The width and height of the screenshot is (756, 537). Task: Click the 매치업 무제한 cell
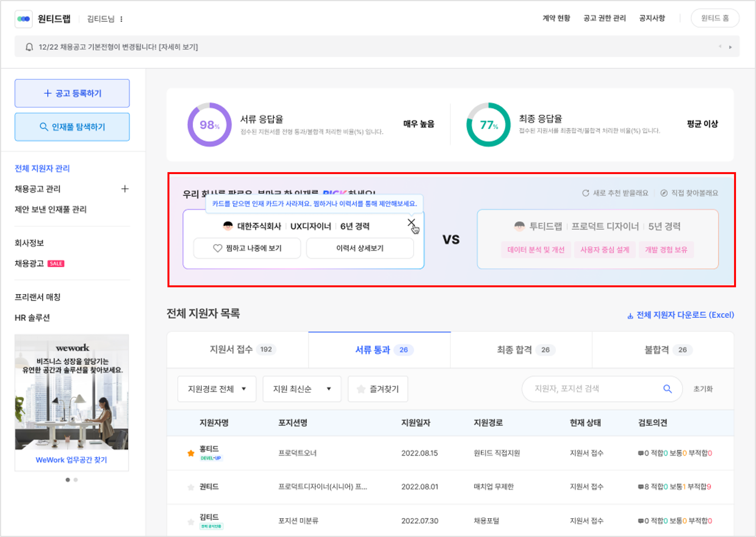pyautogui.click(x=493, y=487)
